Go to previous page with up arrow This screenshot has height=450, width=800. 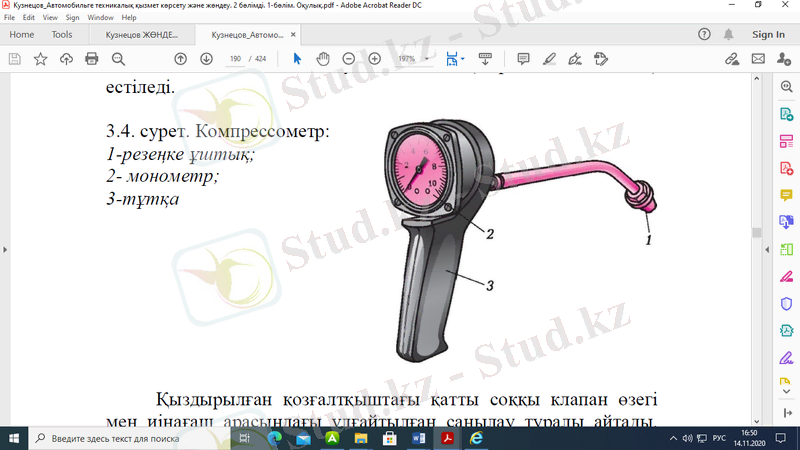click(x=181, y=59)
